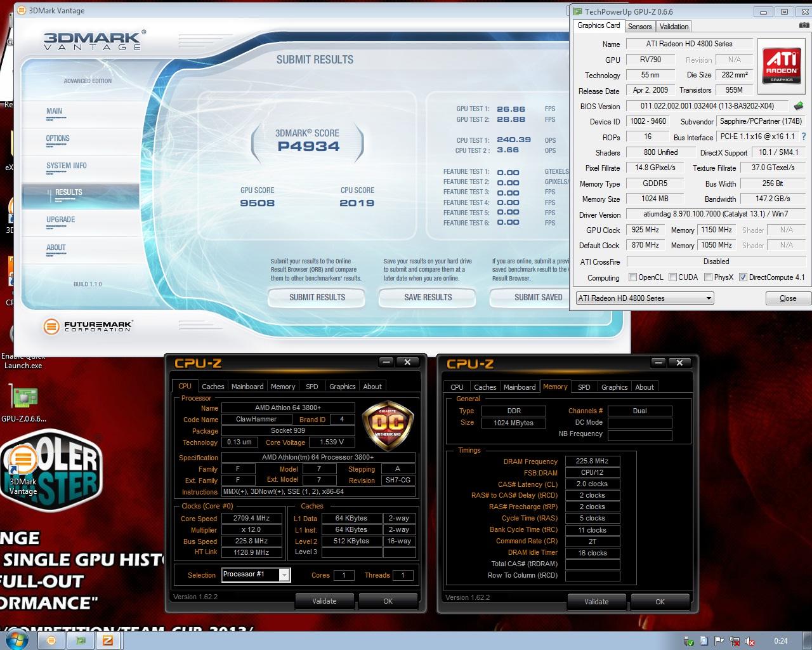Open the ATI Radeon HD 4800 Series dropdown

tap(645, 298)
